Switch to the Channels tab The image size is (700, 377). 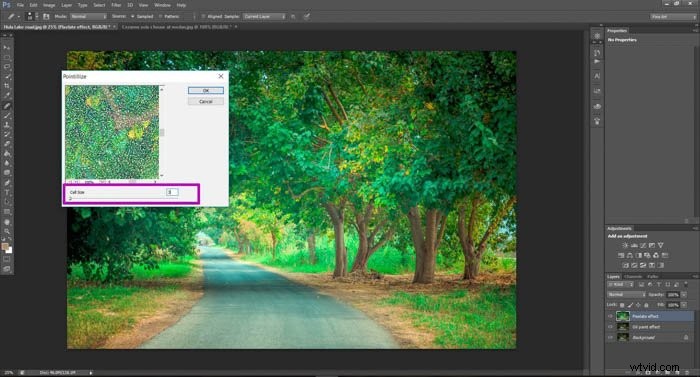coord(633,276)
